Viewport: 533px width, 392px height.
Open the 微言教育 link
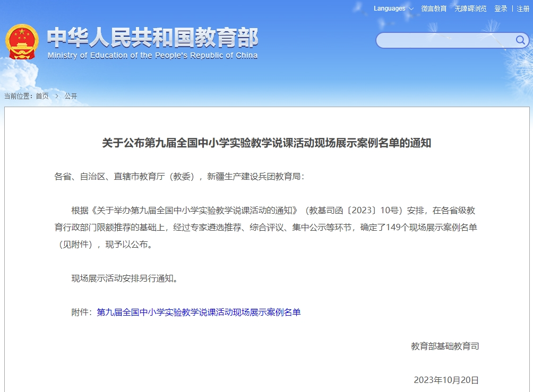coord(434,8)
